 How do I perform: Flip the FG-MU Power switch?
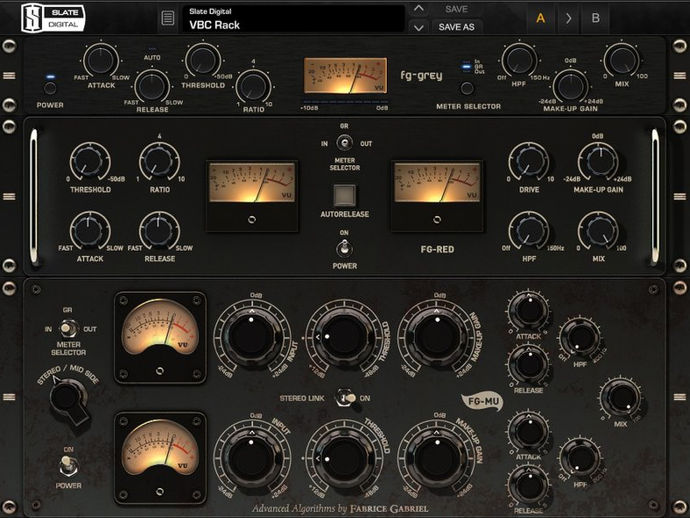(68, 466)
